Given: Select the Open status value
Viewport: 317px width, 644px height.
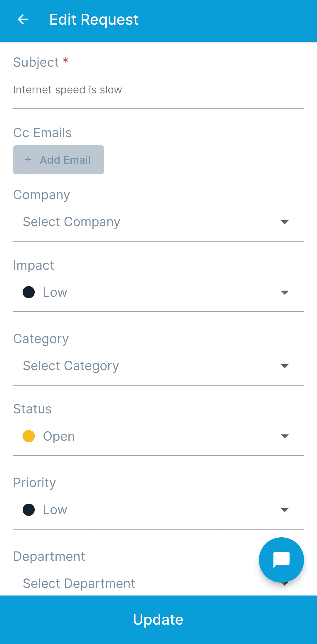Looking at the screenshot, I should click(59, 436).
